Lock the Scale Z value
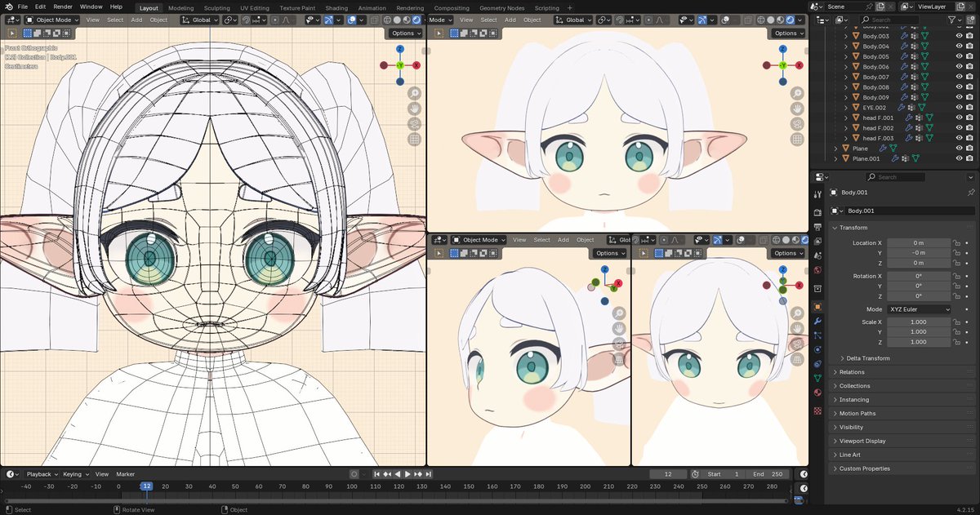Image resolution: width=980 pixels, height=515 pixels. pyautogui.click(x=957, y=342)
